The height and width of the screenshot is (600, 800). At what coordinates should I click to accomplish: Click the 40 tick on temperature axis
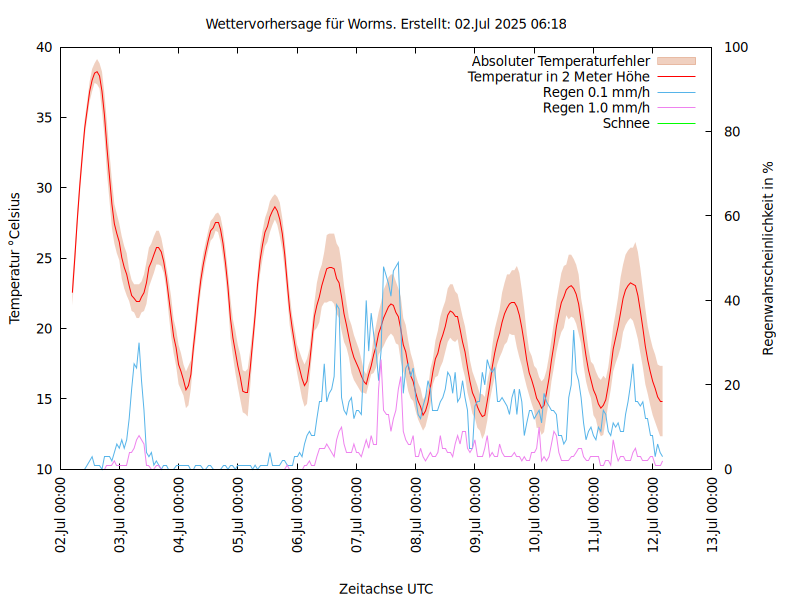point(43,47)
